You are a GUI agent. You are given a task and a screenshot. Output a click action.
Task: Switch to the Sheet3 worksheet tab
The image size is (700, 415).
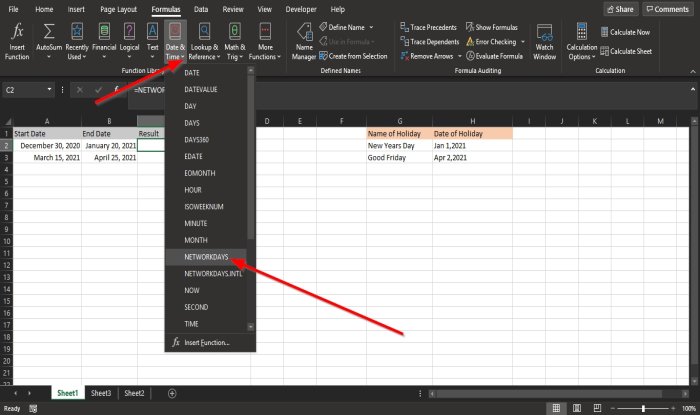(x=101, y=394)
